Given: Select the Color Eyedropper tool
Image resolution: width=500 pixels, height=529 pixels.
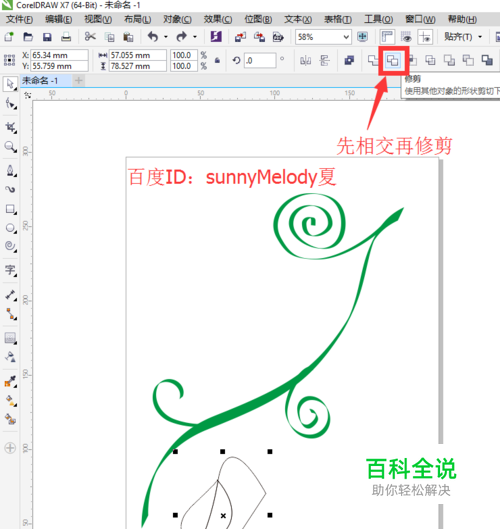Looking at the screenshot, I should [x=10, y=381].
